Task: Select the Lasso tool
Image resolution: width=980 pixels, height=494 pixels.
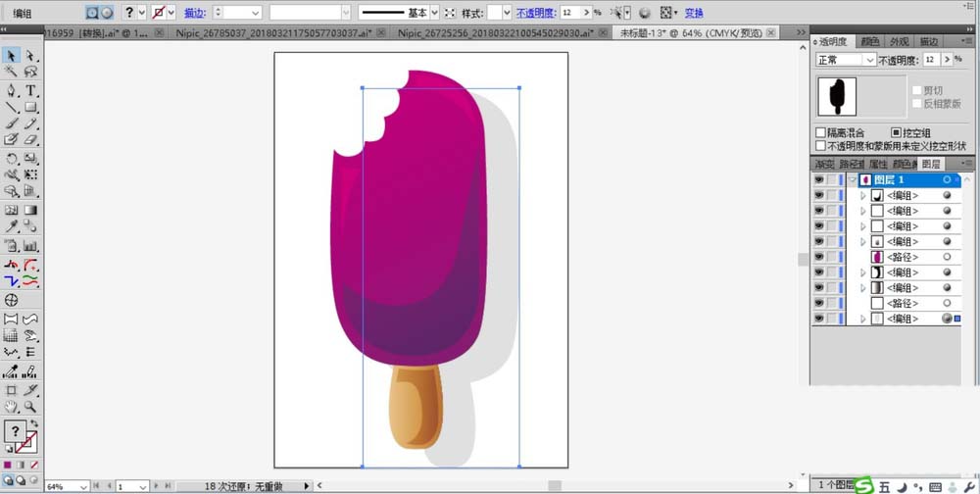Action: tap(30, 72)
